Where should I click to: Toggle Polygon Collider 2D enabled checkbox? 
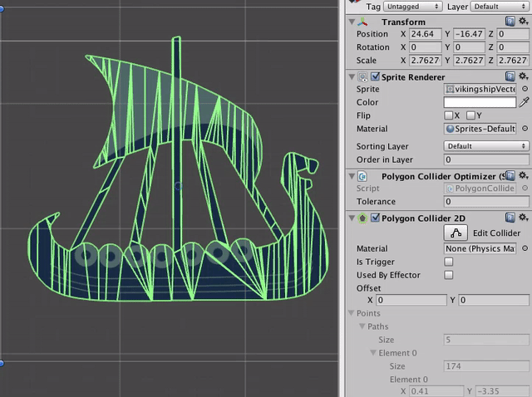coord(375,218)
